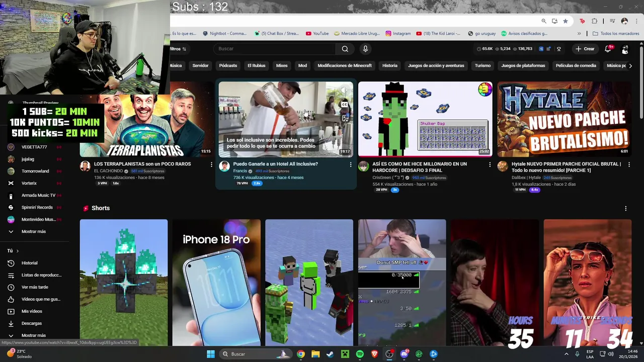Select Juegos de plataformas chip
Viewport: 644px width, 362px height.
523,65
